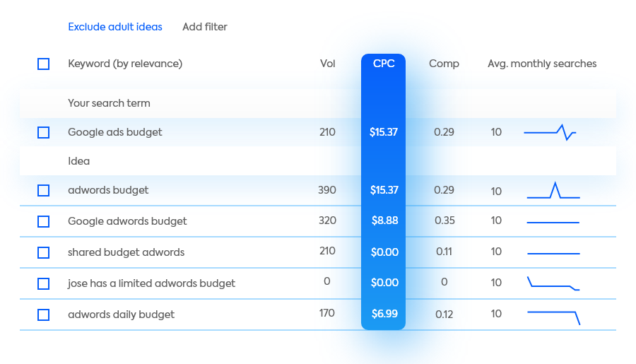Click the 10 in the adwords daily budget row
636x364 pixels.
click(x=496, y=314)
